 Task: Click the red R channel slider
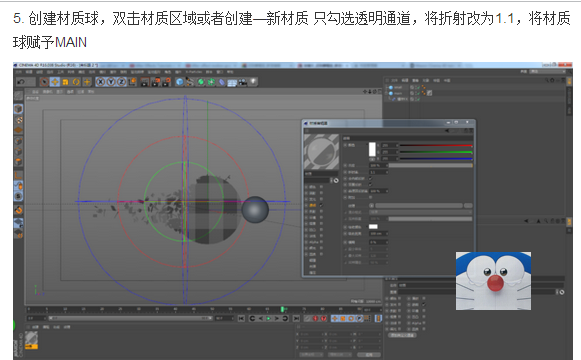(436, 145)
